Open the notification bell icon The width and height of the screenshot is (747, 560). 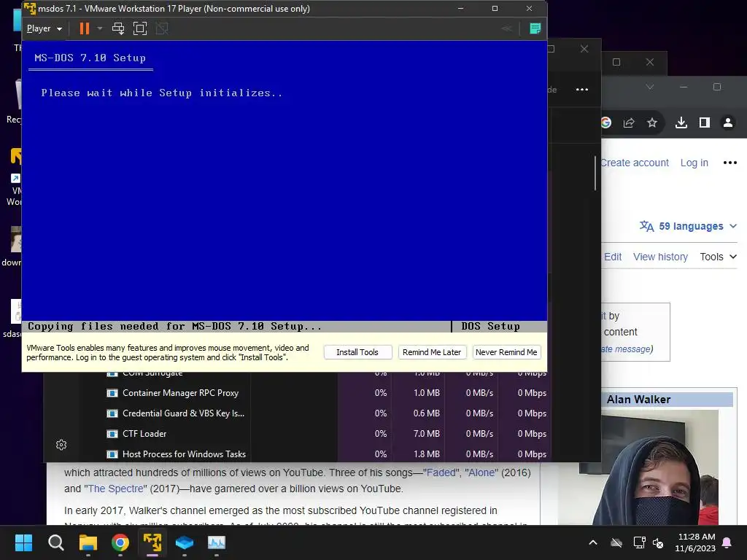coord(727,542)
